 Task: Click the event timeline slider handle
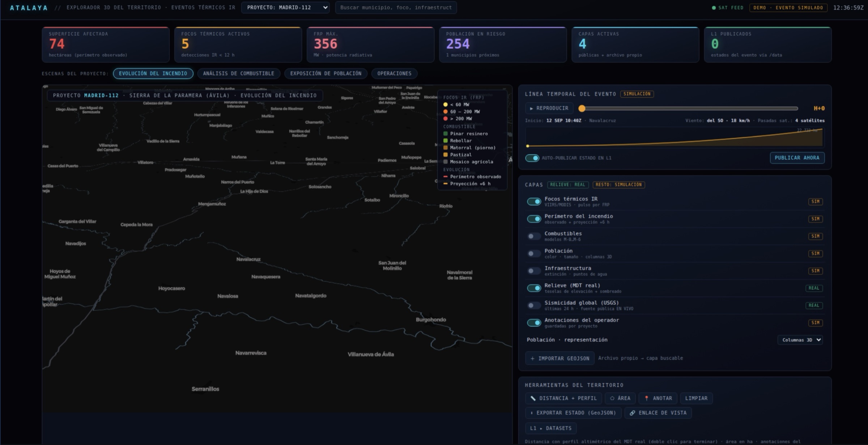click(582, 108)
